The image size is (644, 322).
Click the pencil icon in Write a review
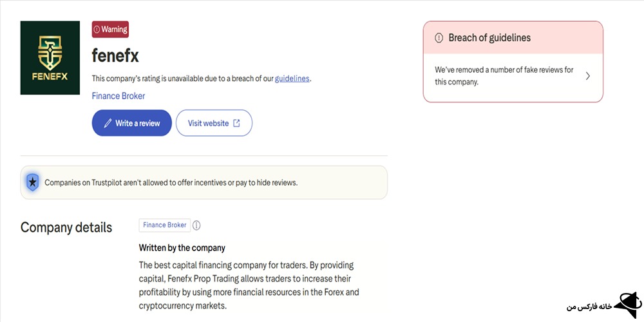tap(108, 123)
